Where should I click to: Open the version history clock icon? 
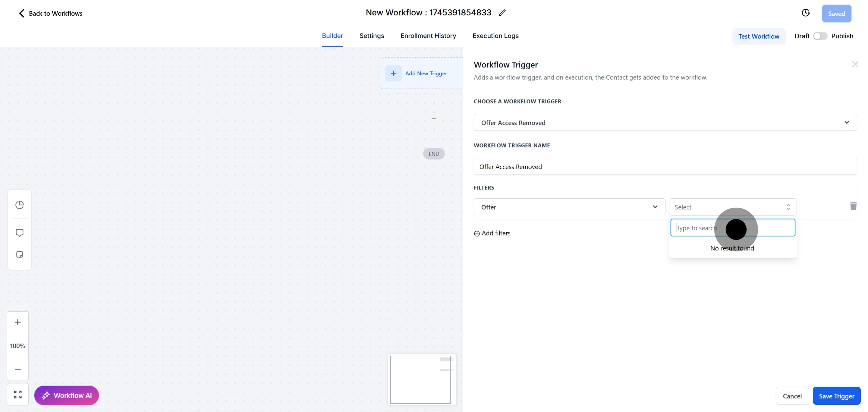coord(805,13)
